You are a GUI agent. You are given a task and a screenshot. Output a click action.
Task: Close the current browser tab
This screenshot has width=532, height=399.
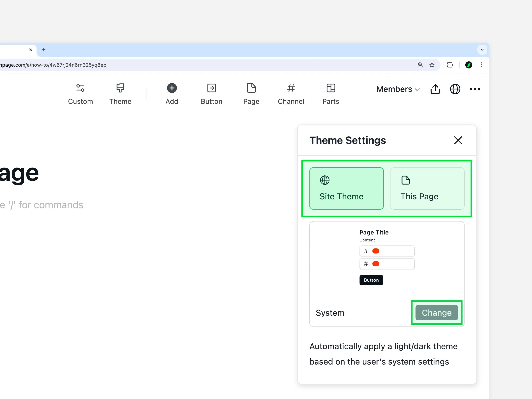coord(31,50)
